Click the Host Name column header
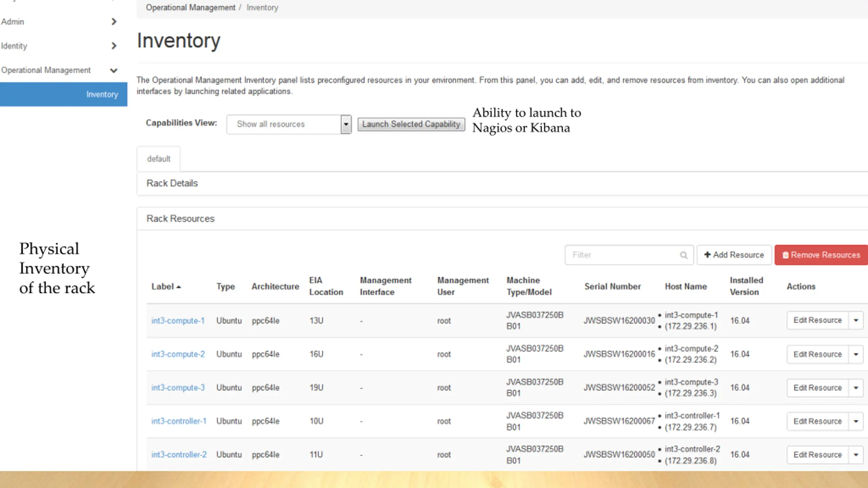868x488 pixels. tap(686, 287)
